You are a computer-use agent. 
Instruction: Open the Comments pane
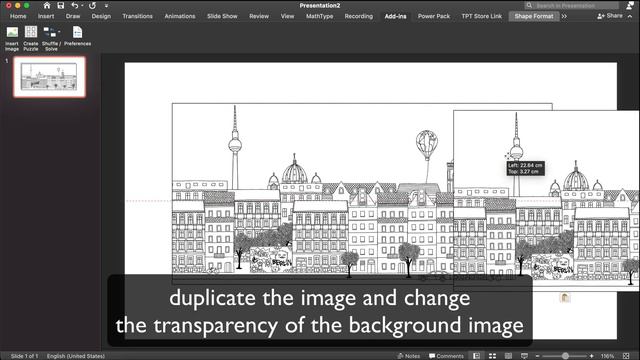446,356
